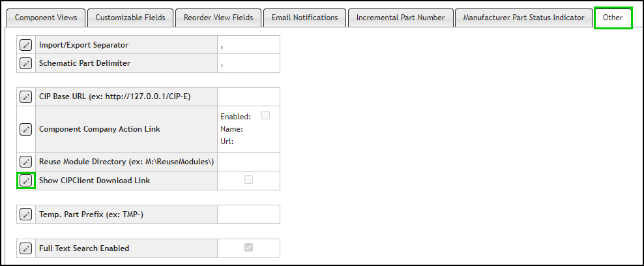Click the 'Url:' text in action link cell
The image size is (644, 266).
227,141
